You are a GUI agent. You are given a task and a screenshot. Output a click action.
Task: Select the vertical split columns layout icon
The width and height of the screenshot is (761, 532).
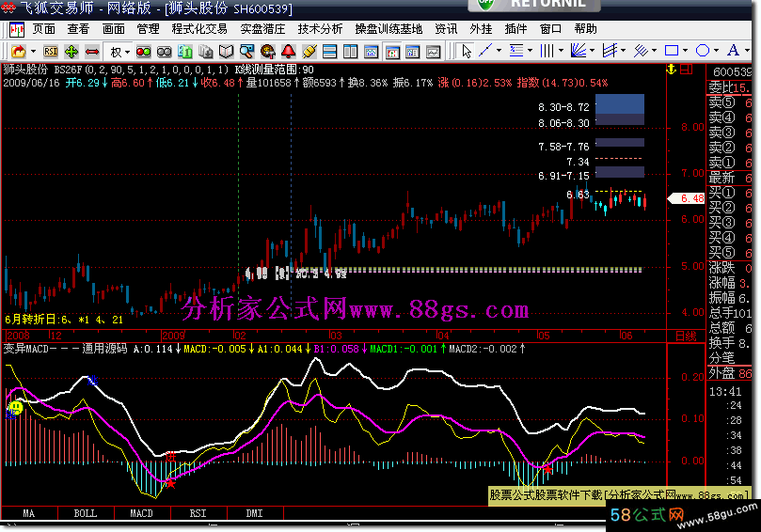(x=350, y=51)
